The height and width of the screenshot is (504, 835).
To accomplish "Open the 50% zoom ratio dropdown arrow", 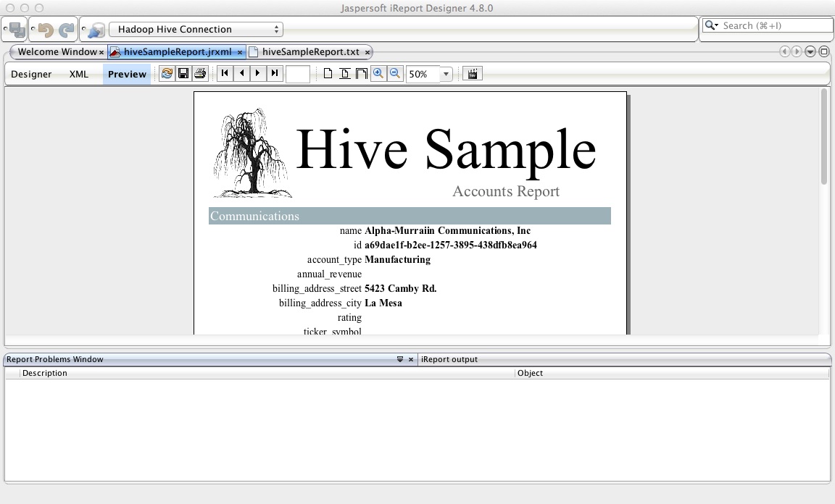I will pos(446,74).
